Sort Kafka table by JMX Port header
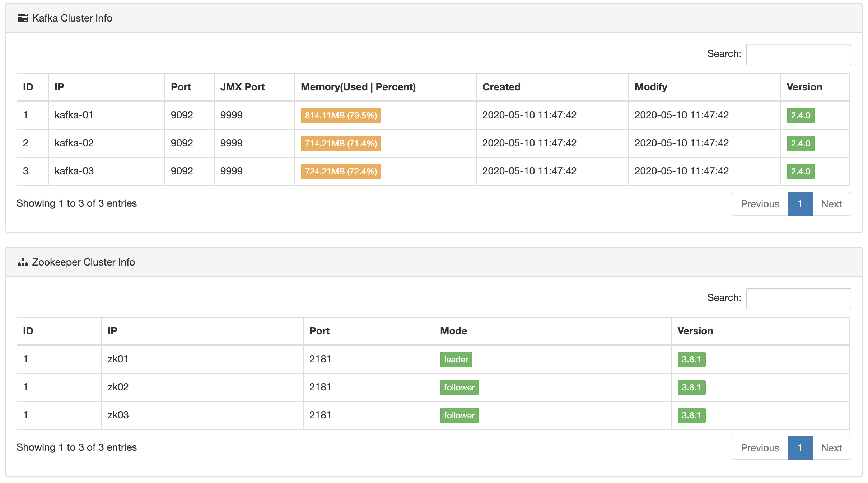 click(255, 87)
